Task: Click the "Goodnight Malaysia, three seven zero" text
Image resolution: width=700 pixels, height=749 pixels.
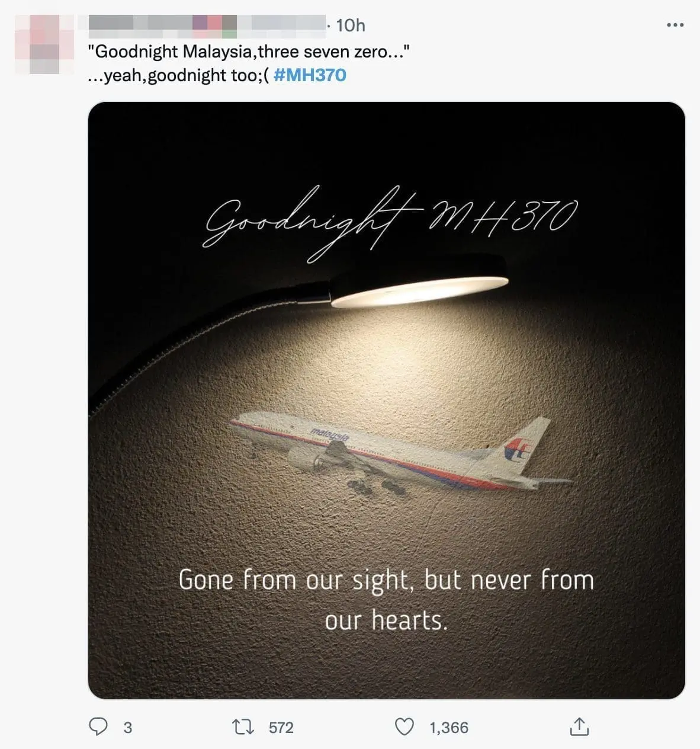Action: (249, 52)
